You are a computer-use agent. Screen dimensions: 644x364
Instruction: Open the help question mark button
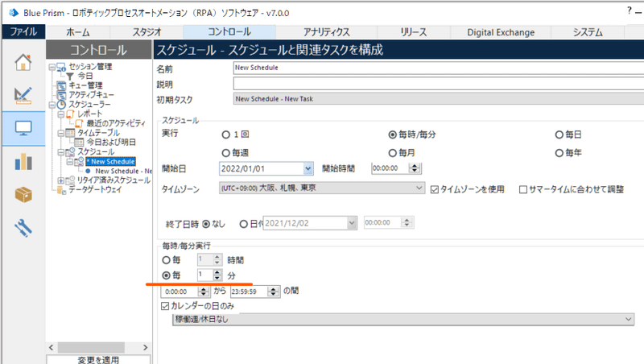(x=629, y=10)
